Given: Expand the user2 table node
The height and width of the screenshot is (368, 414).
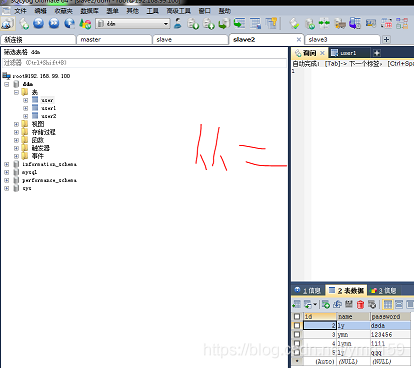Looking at the screenshot, I should tap(25, 116).
